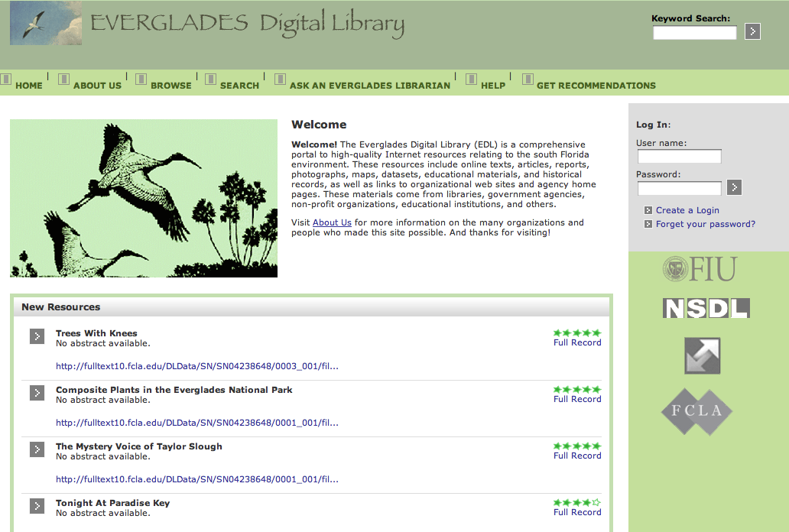Follow the About Us link in welcome text
Screen dimensions: 789x532
point(332,222)
